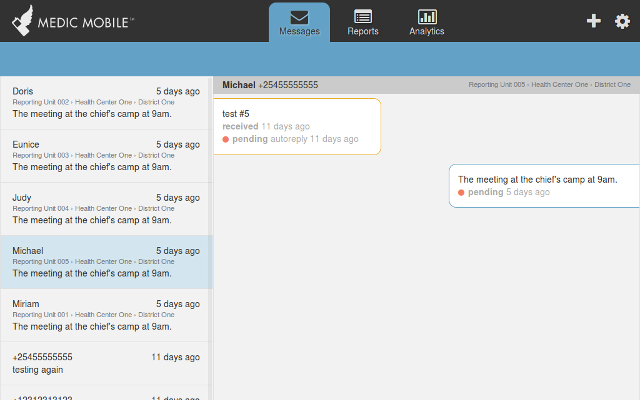
Task: Click Michael's name in the conversation header
Action: (x=239, y=85)
